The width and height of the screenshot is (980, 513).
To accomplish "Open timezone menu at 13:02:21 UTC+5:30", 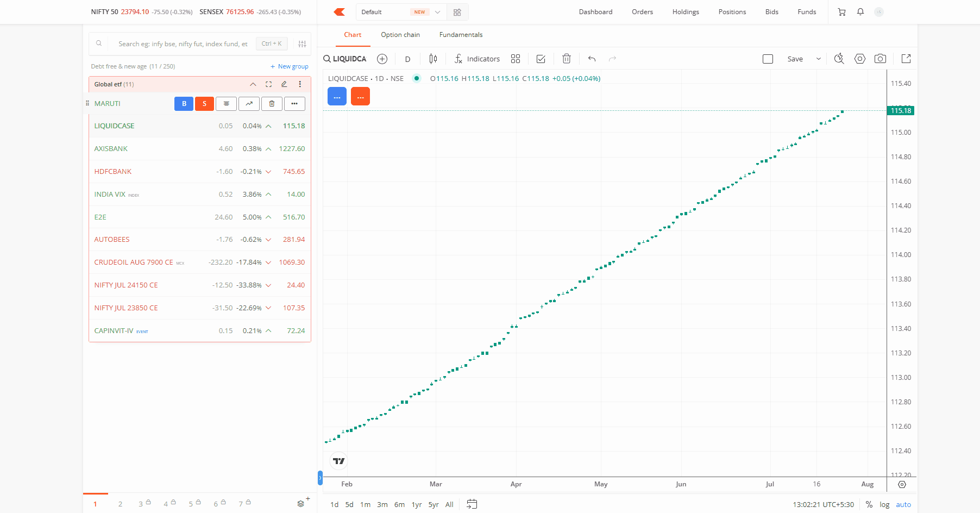I will 824,504.
